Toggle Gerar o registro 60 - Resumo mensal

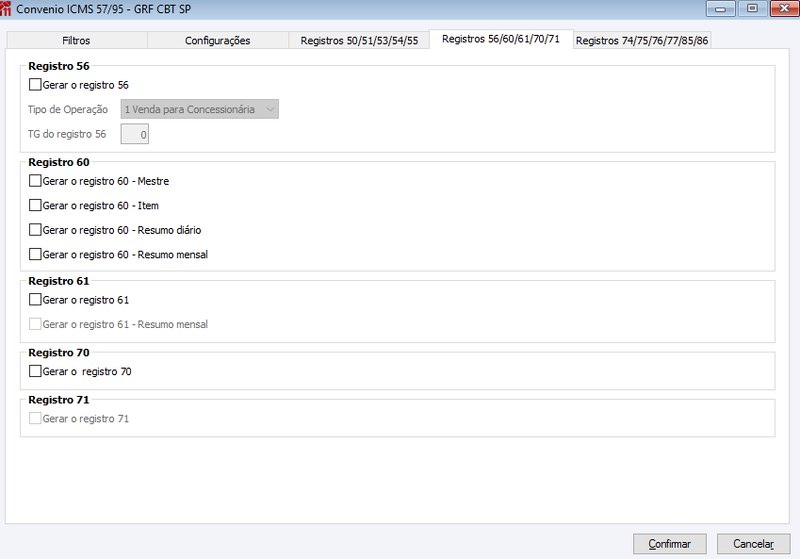click(x=35, y=254)
